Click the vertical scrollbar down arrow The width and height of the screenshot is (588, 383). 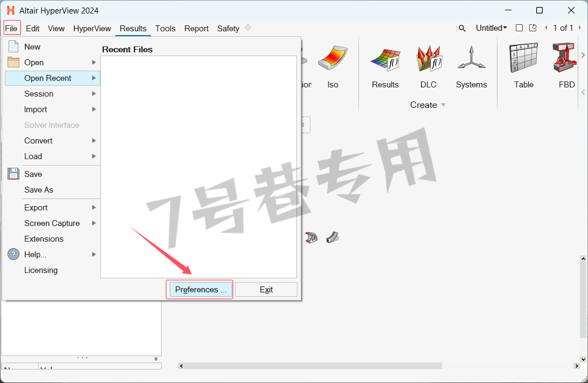pyautogui.click(x=583, y=359)
